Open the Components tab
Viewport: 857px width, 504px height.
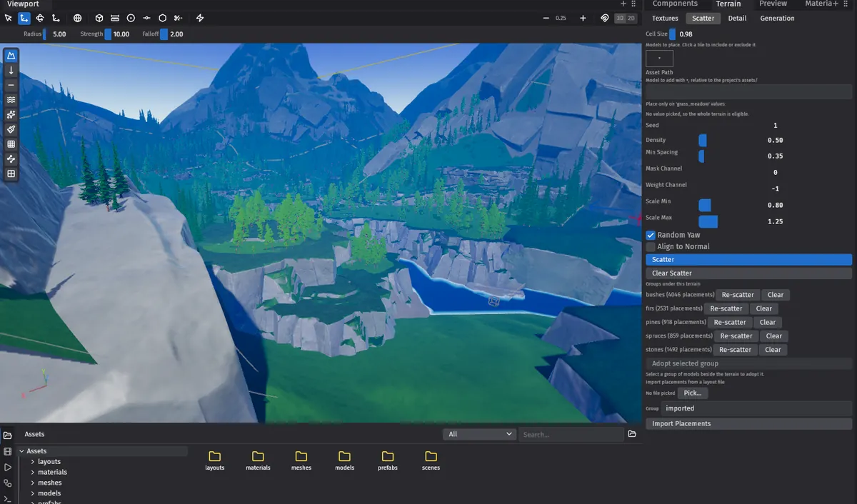(x=675, y=4)
